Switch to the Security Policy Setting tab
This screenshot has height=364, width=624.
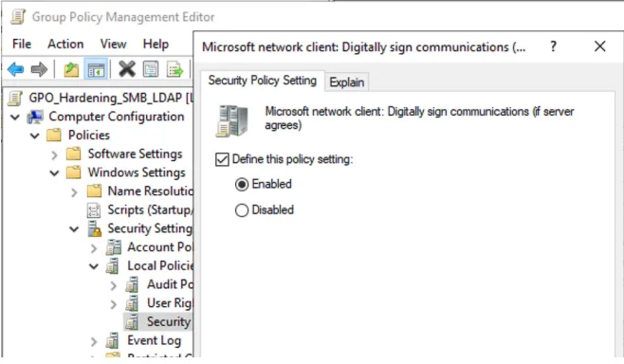click(263, 81)
